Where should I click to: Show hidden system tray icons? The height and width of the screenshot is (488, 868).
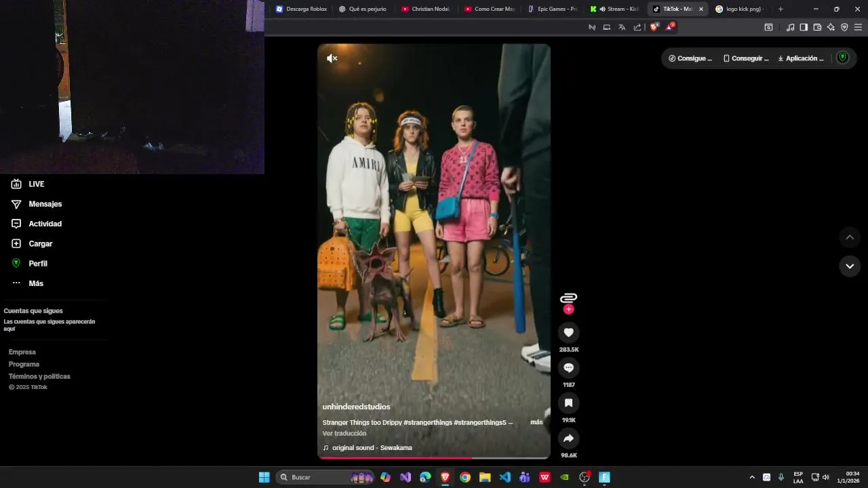pos(751,477)
